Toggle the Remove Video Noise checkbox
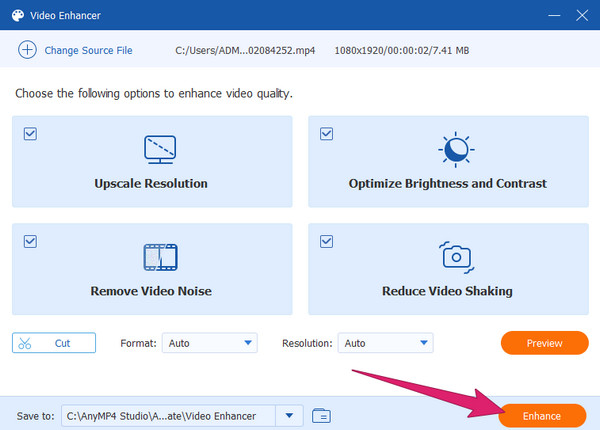600x430 pixels. tap(30, 241)
